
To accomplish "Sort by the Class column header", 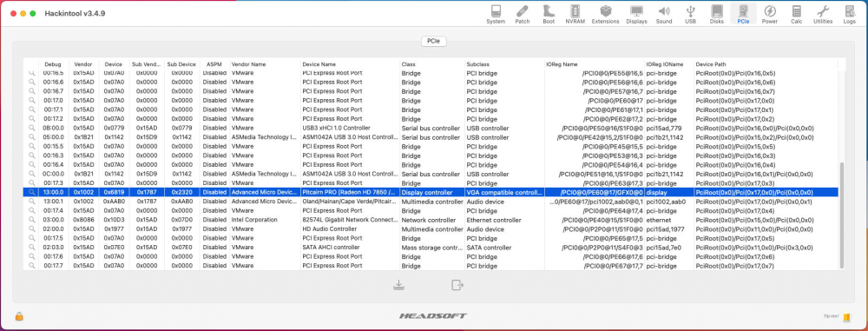I will click(431, 64).
